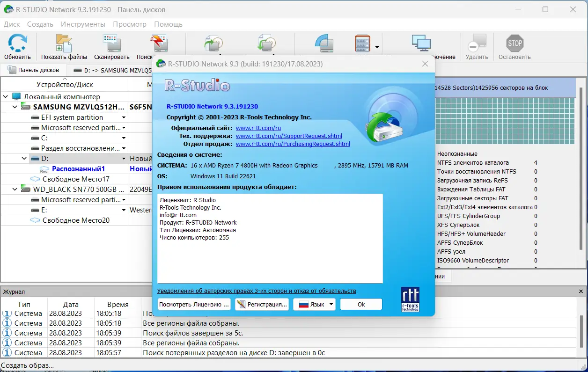The width and height of the screenshot is (588, 372).
Task: Click the STOP Остановить icon
Action: click(514, 43)
